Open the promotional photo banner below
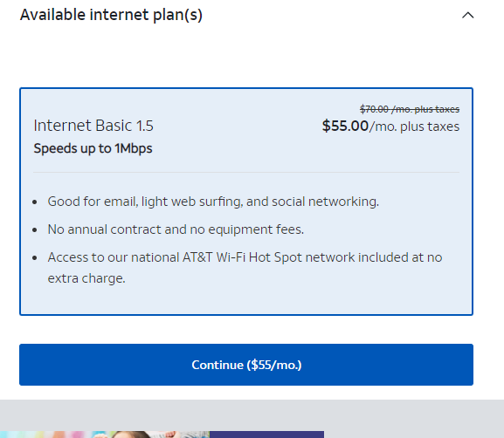 coord(105,435)
